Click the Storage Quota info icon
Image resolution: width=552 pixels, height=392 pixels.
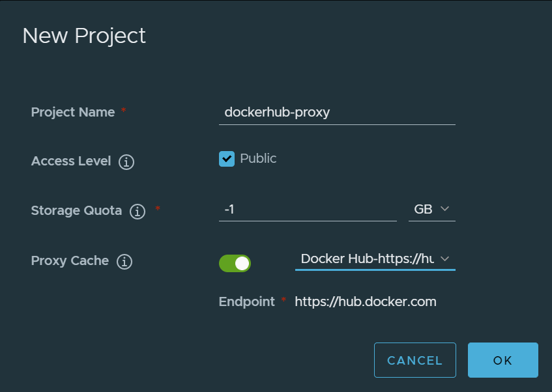tap(137, 212)
